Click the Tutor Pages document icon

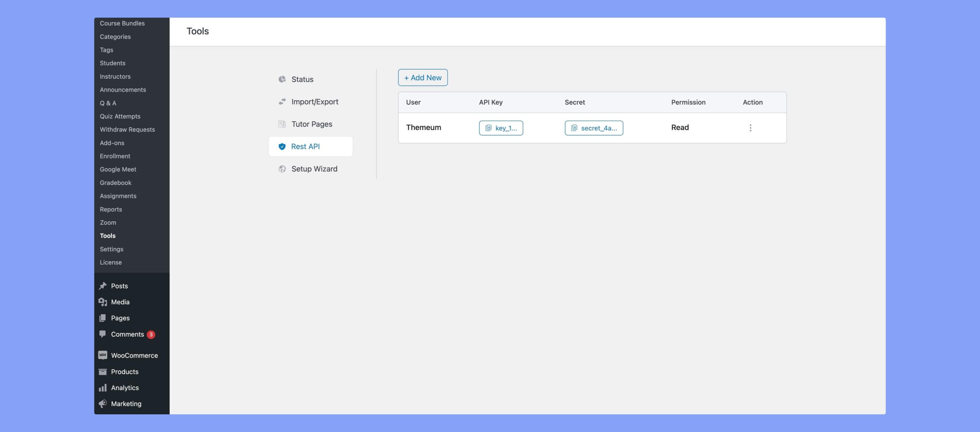coord(282,124)
